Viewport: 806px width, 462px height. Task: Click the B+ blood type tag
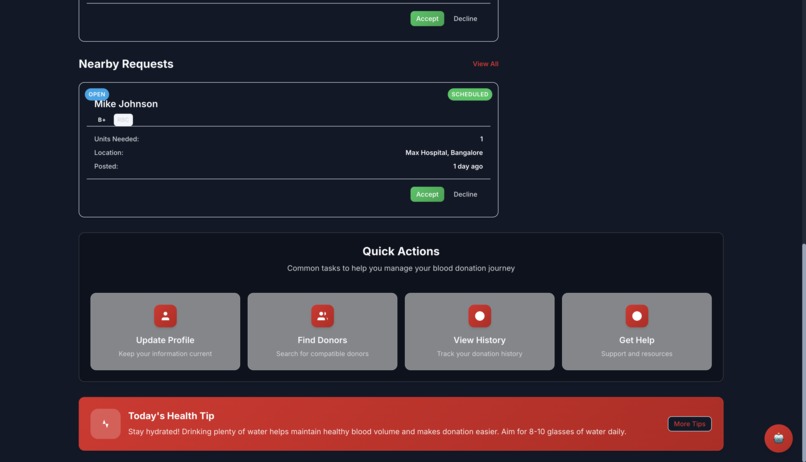tap(102, 120)
